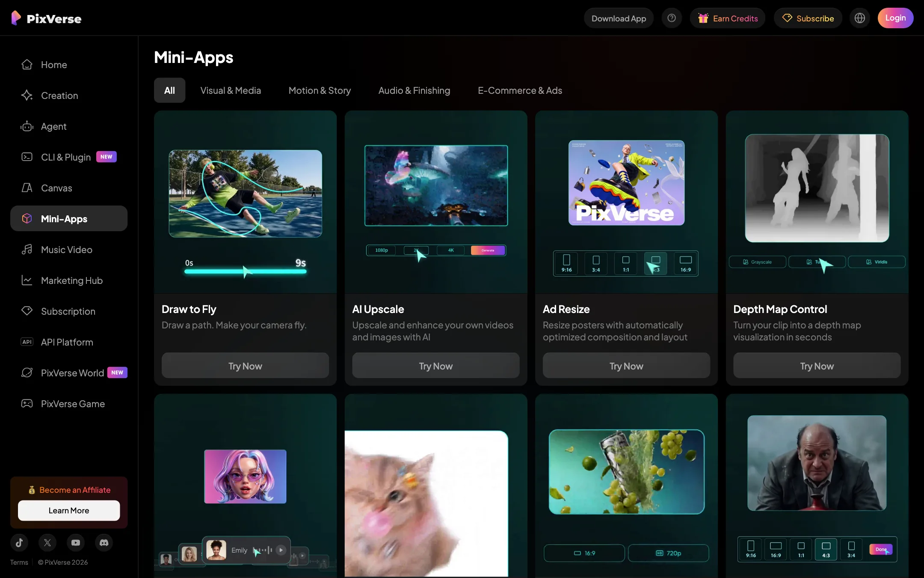
Task: Open PixVerse World in the sidebar
Action: click(x=68, y=373)
